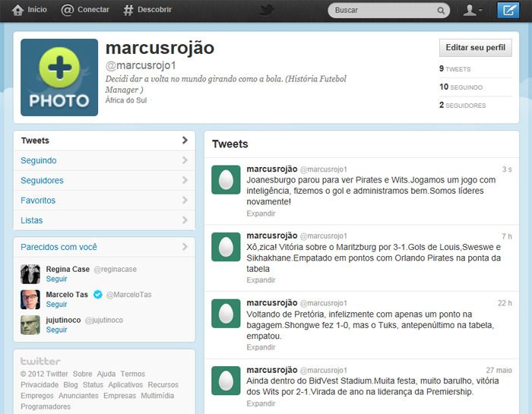Open Regina Case's avatar
The width and height of the screenshot is (532, 414).
[x=30, y=274]
